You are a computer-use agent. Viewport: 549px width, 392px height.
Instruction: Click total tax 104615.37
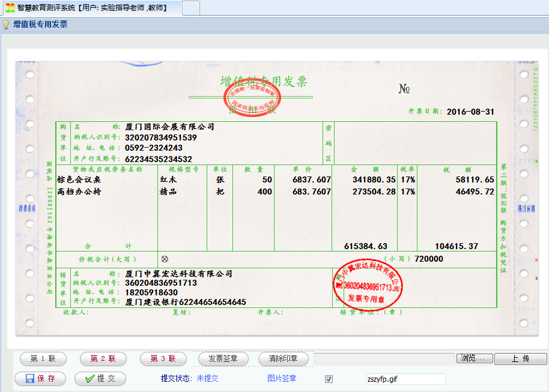pyautogui.click(x=456, y=246)
